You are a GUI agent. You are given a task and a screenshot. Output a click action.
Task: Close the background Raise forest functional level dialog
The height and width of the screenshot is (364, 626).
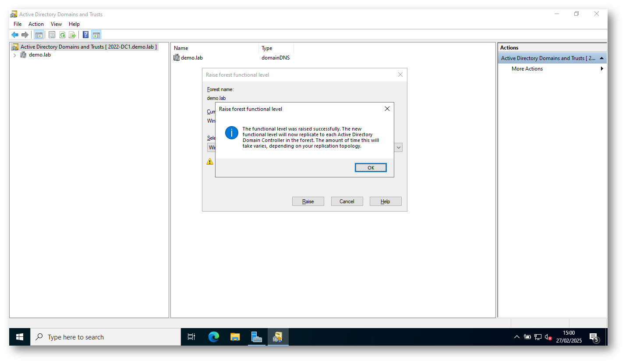[x=400, y=75]
